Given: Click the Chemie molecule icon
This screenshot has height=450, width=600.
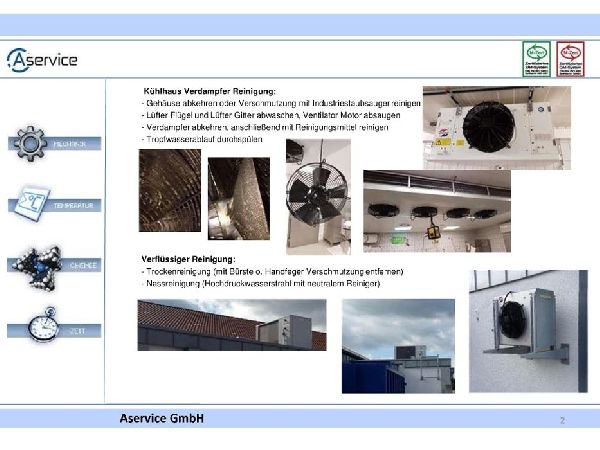Looking at the screenshot, I should pyautogui.click(x=32, y=265).
